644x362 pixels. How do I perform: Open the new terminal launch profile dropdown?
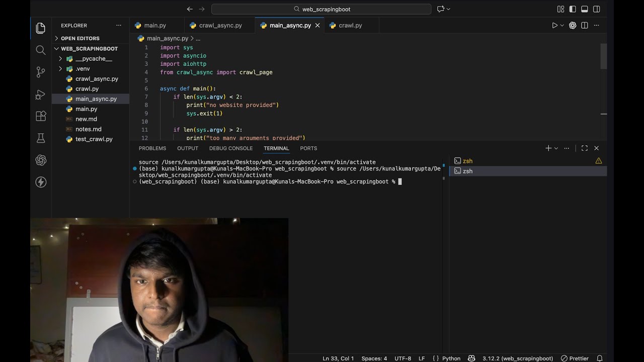click(556, 148)
